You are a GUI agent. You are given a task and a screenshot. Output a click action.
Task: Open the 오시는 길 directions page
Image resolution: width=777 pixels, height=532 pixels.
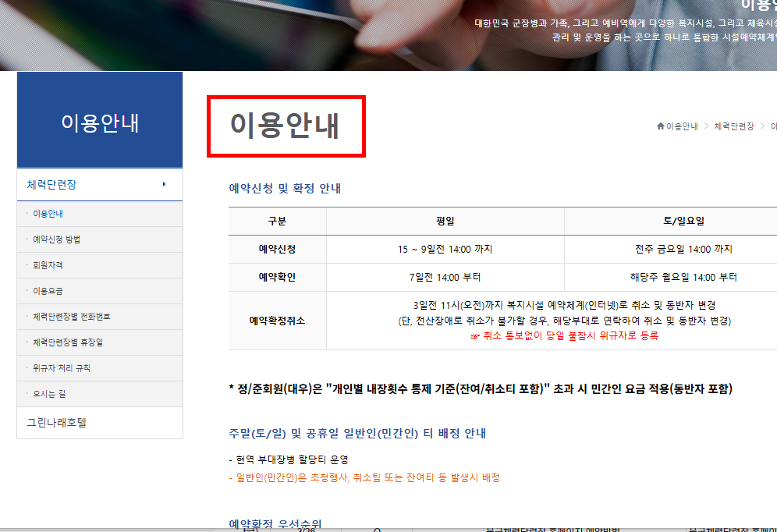49,393
